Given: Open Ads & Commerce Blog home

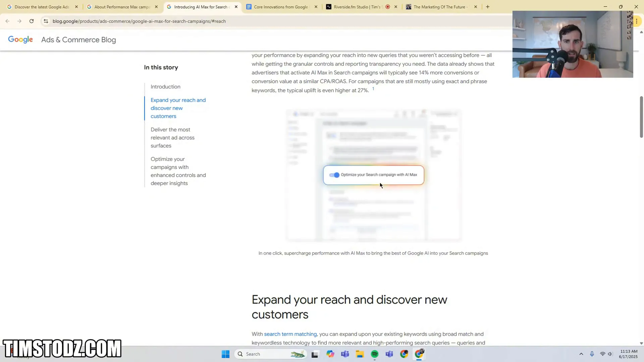Looking at the screenshot, I should [78, 40].
